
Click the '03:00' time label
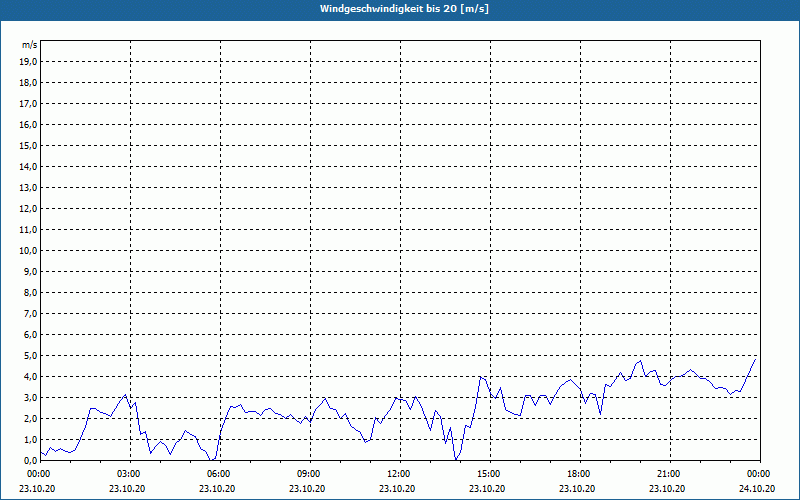pyautogui.click(x=129, y=474)
